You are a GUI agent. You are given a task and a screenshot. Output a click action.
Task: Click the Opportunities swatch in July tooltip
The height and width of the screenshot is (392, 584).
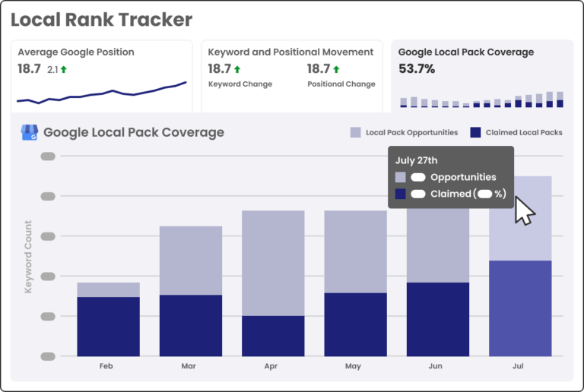[x=401, y=177]
